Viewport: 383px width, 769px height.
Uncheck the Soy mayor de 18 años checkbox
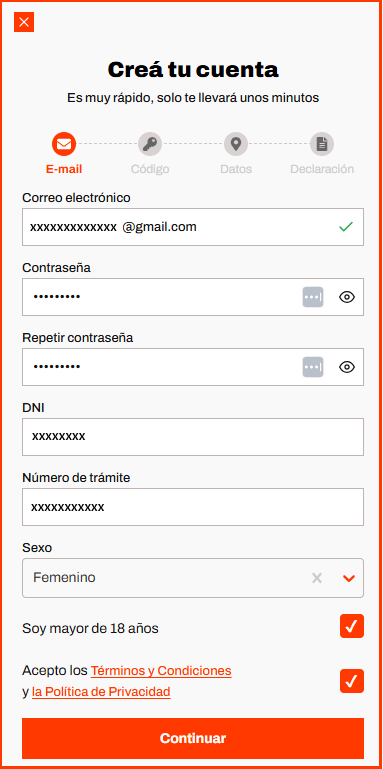click(x=352, y=626)
